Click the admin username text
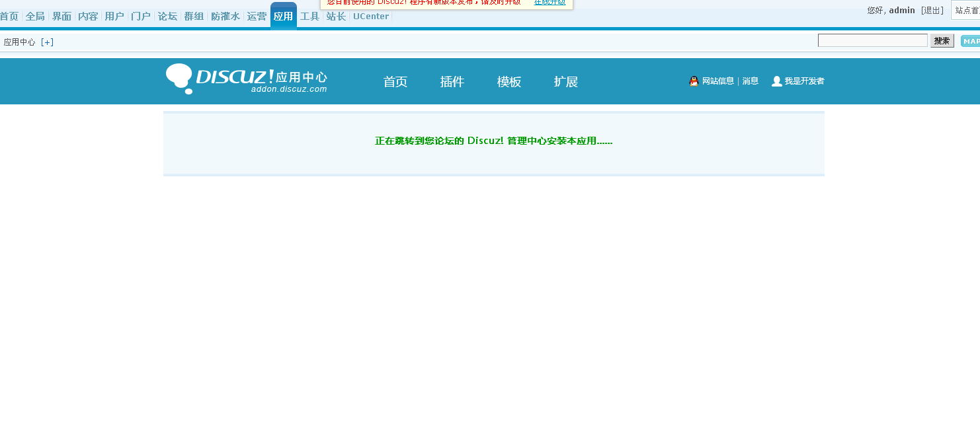 [902, 11]
